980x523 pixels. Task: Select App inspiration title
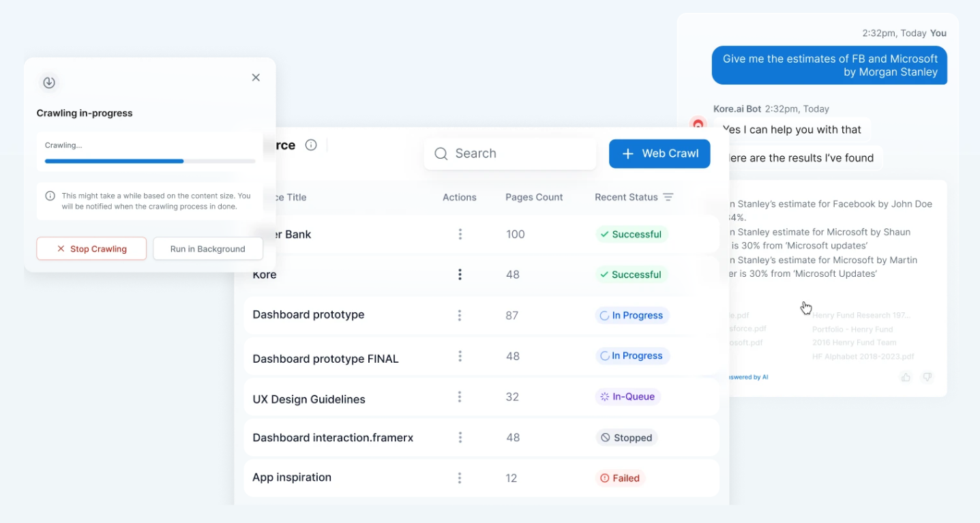(x=292, y=477)
